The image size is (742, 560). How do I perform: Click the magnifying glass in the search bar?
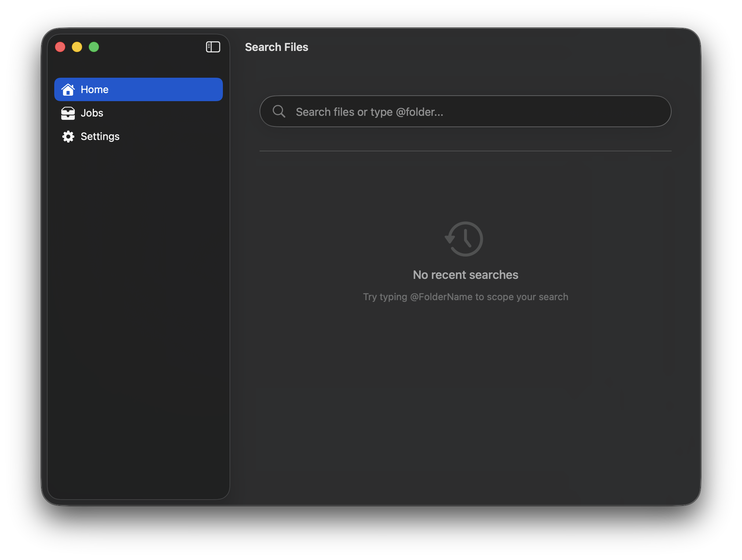click(279, 111)
